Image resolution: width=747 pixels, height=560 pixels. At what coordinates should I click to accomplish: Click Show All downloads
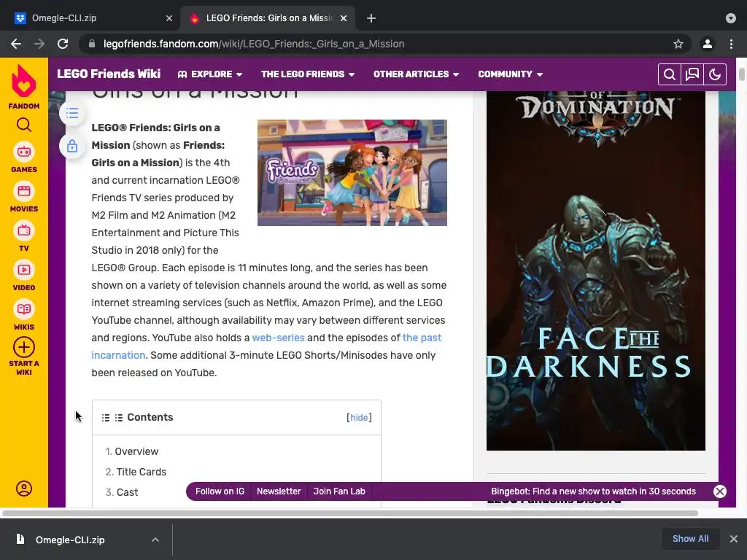690,539
